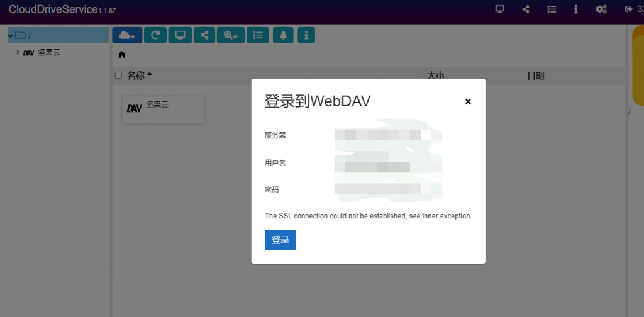Open the search magnifier dropdown
This screenshot has height=317, width=644.
[x=231, y=35]
